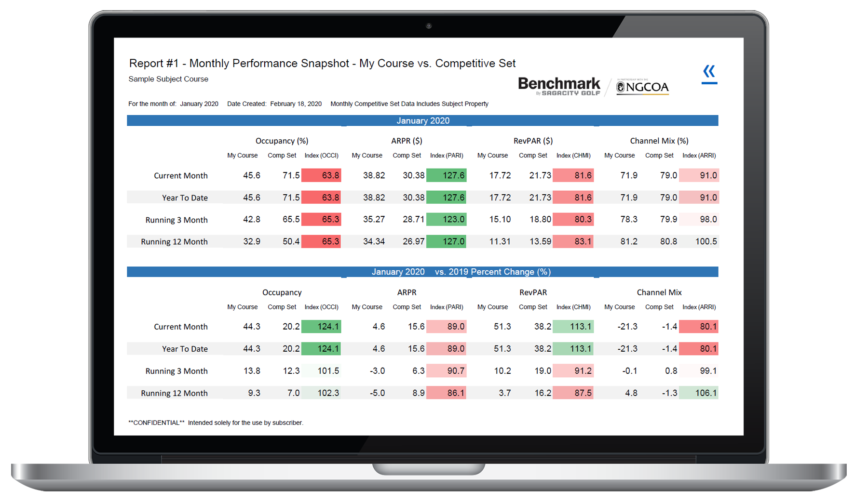This screenshot has height=502, width=868.
Task: Click the red CHMI cell showing 81.6
Action: pyautogui.click(x=573, y=175)
